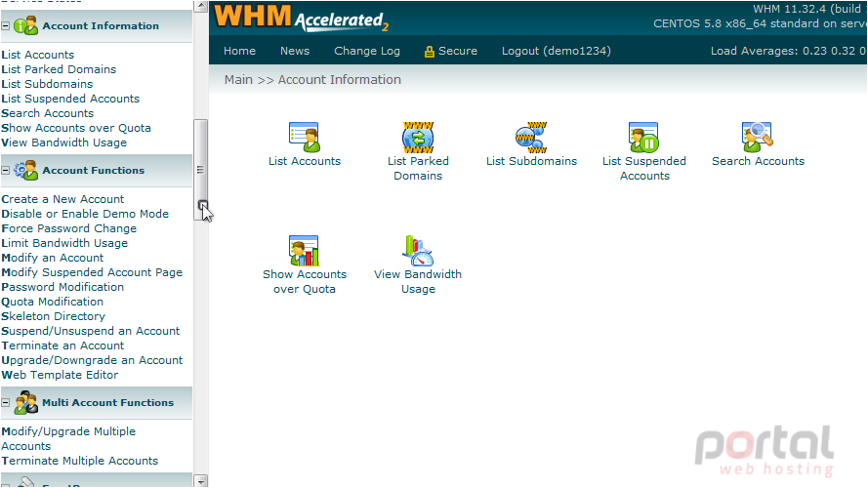Click Logout (demo1234)
This screenshot has width=868, height=488.
pos(557,51)
